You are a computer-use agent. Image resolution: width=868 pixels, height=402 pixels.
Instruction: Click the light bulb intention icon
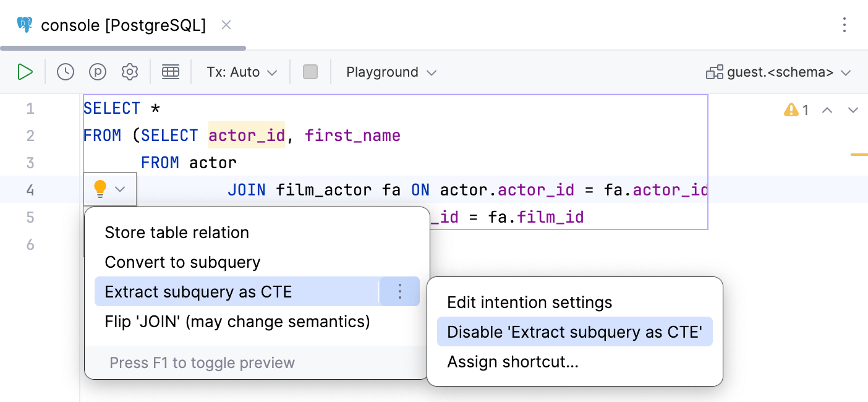point(100,189)
